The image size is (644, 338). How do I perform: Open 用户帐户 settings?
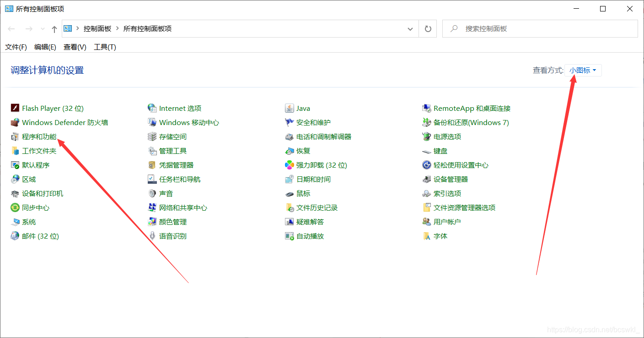[x=446, y=222]
